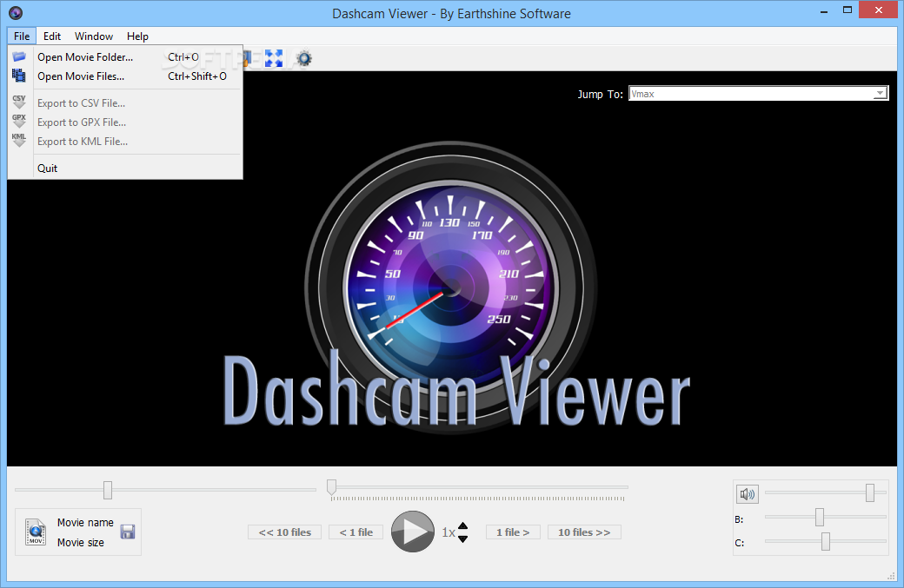Click the floppy disk save icon
904x588 pixels.
(x=128, y=532)
